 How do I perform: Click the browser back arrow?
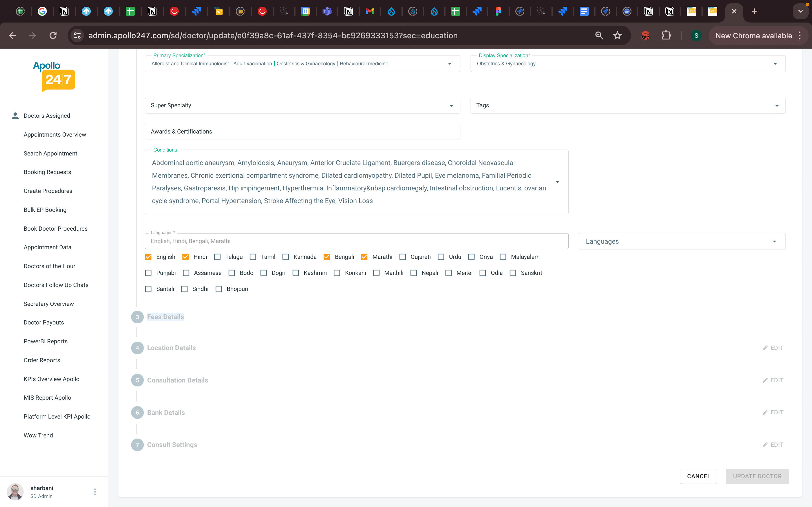tap(12, 35)
